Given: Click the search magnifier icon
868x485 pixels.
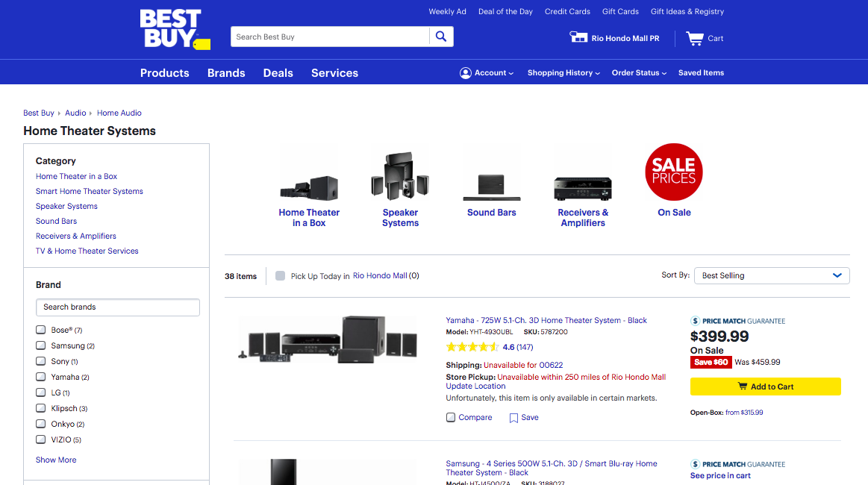Looking at the screenshot, I should [441, 37].
